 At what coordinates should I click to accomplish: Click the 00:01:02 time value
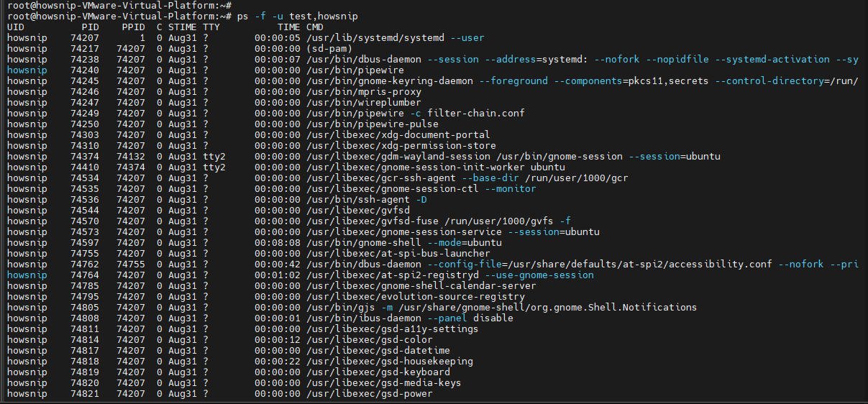278,275
